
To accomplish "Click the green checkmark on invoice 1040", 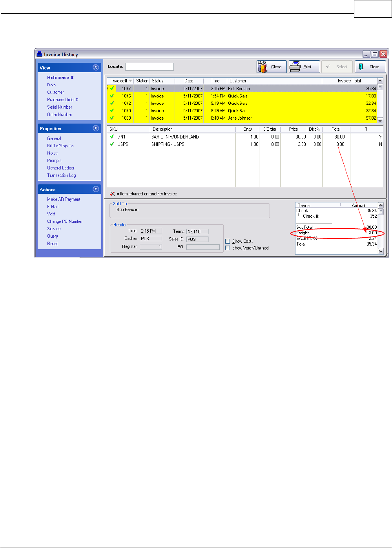I will click(112, 111).
